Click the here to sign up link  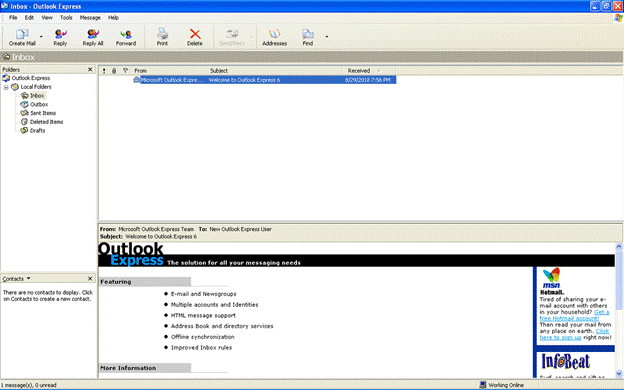point(560,337)
